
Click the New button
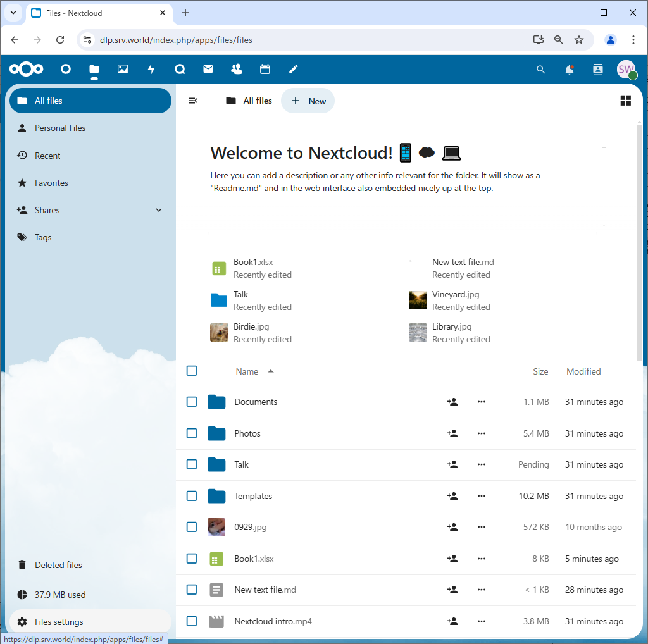click(x=308, y=101)
